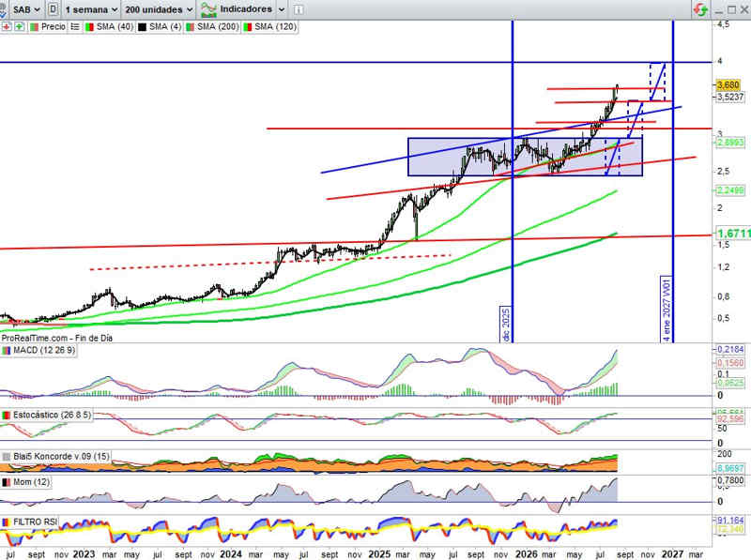Viewport: 751px width, 560px height.
Task: Open the '1 semana' timeframe dropdown
Action: pyautogui.click(x=91, y=9)
